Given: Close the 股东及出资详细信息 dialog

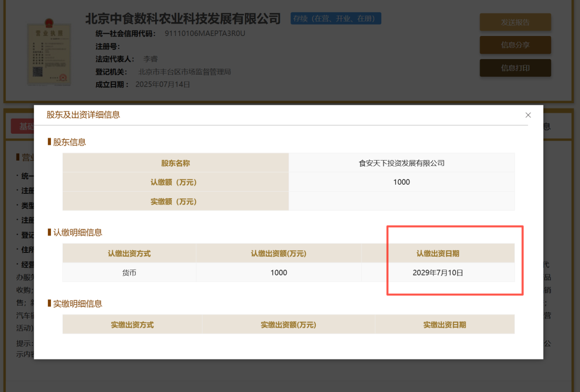Looking at the screenshot, I should click(528, 115).
